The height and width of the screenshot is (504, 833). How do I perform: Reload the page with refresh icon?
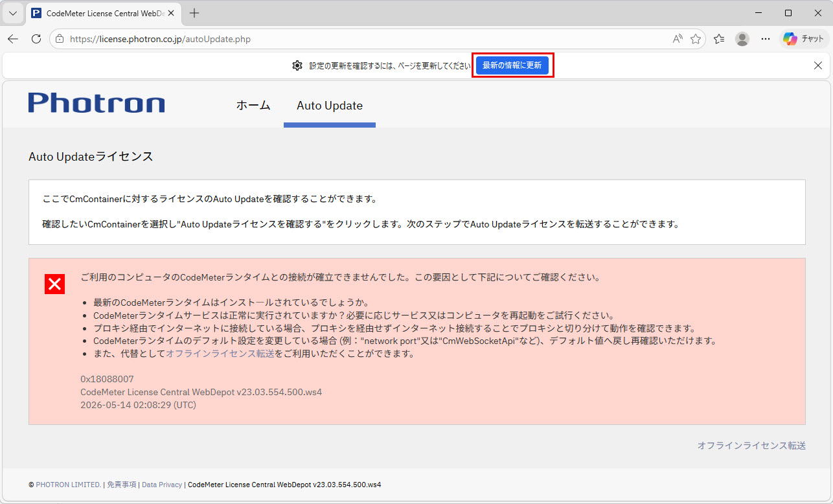(x=36, y=39)
